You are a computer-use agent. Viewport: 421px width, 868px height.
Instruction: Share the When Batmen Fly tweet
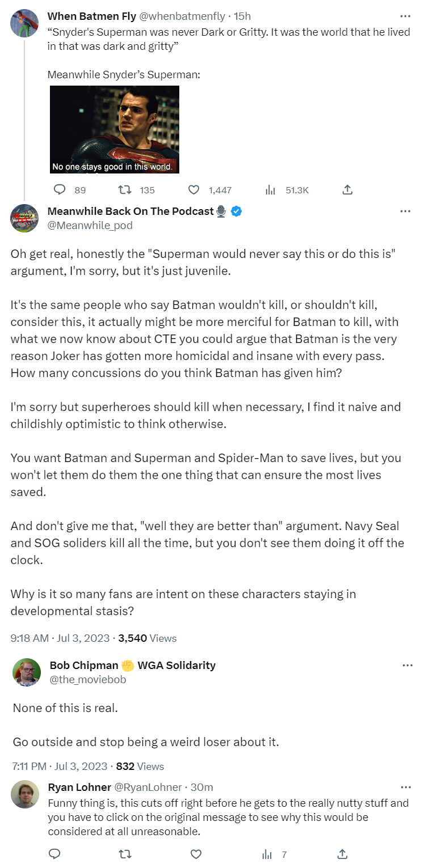pyautogui.click(x=348, y=190)
